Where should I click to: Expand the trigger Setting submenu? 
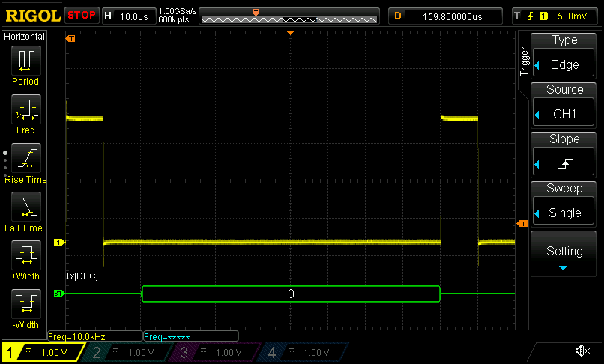pyautogui.click(x=564, y=254)
